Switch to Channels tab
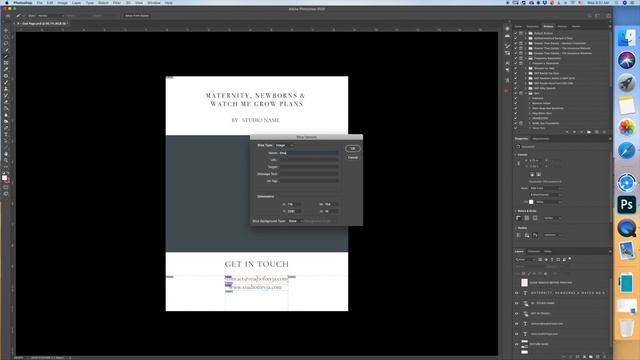The height and width of the screenshot is (360, 640). [533, 251]
